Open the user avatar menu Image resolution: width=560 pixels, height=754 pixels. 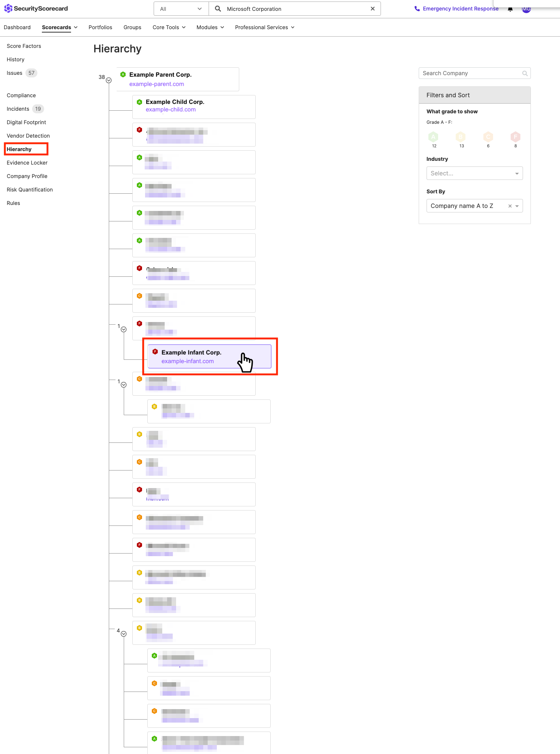click(x=526, y=9)
